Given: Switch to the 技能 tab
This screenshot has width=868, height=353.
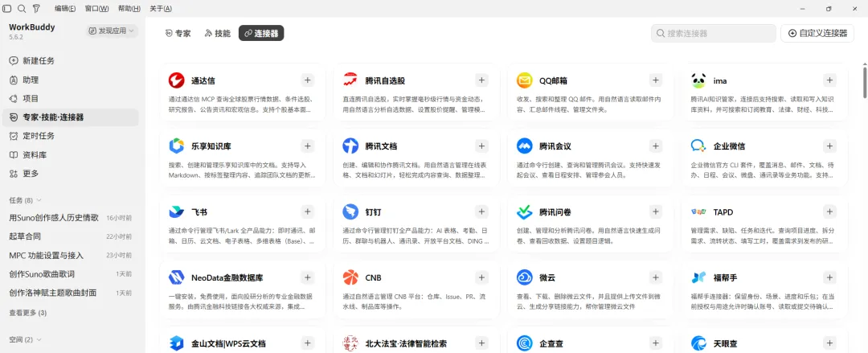Looking at the screenshot, I should click(218, 33).
